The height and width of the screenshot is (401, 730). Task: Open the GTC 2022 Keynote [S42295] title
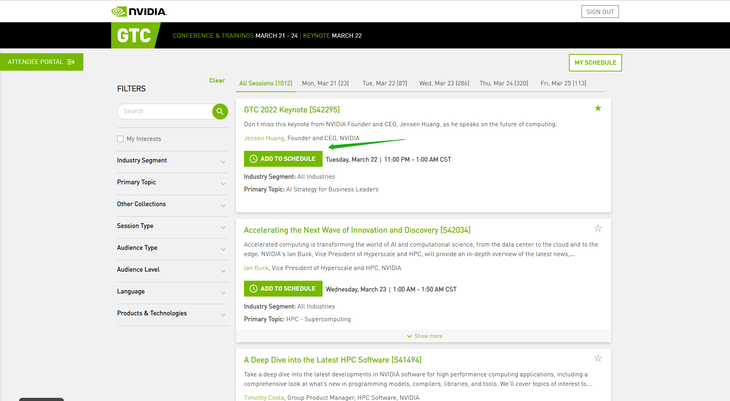tap(292, 110)
